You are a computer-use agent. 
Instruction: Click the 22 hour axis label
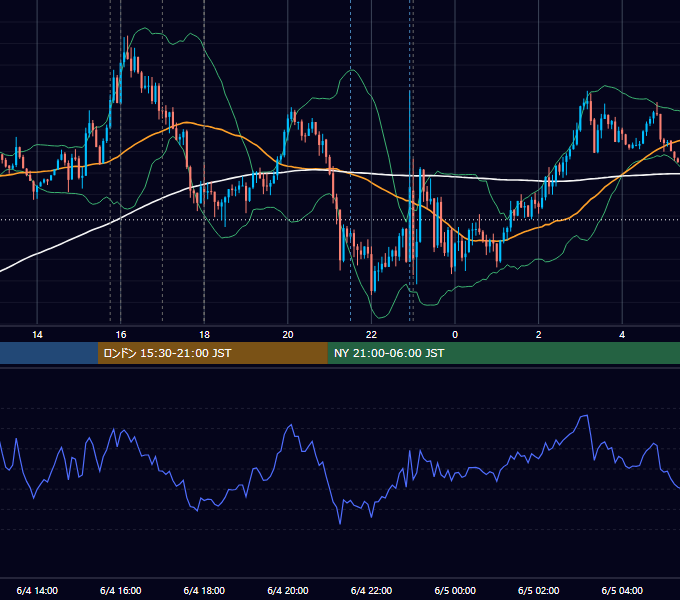click(371, 335)
